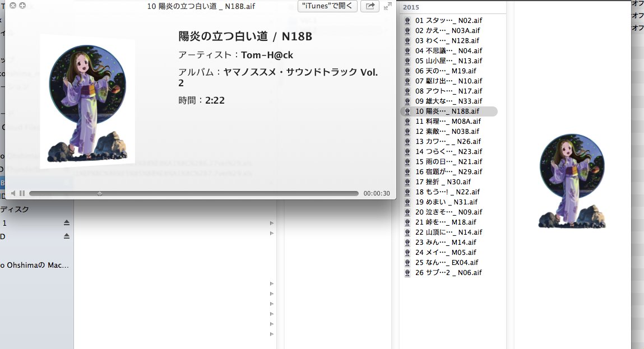Select file name 25 なん…_ EX04.aif
The image size is (644, 349).
pyautogui.click(x=447, y=262)
